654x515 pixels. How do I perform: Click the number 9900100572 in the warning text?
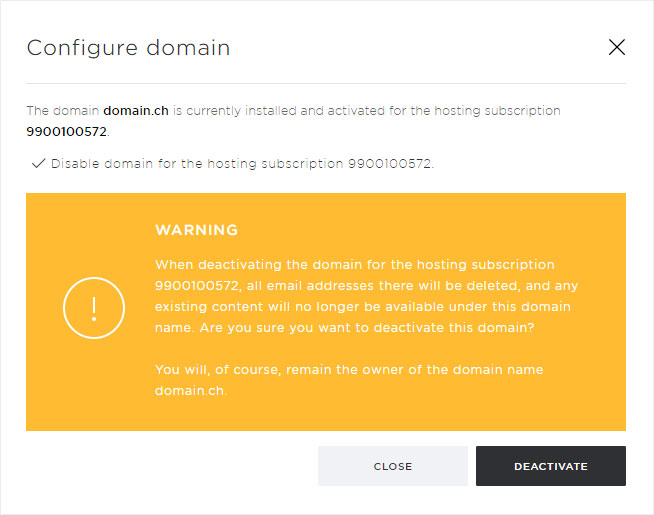coord(197,286)
